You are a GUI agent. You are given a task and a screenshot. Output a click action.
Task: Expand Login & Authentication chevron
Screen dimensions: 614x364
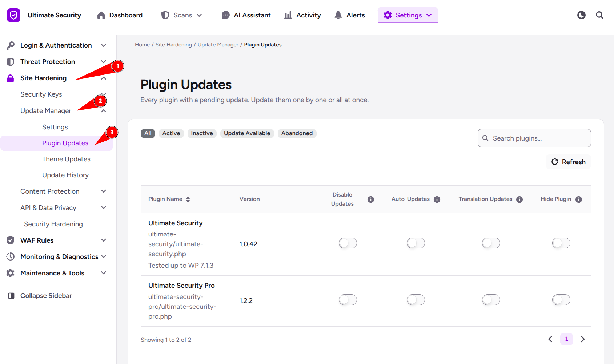(104, 45)
